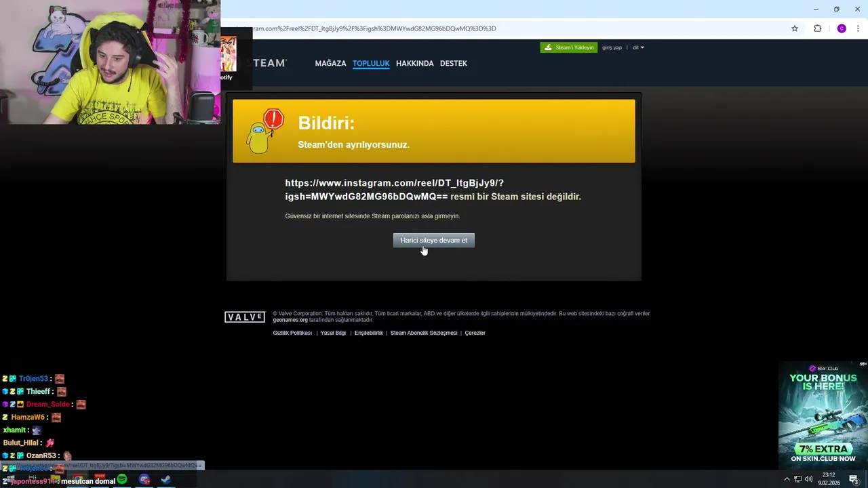The image size is (868, 488).
Task: Open the Chrome extensions puzzle icon
Action: 817,28
